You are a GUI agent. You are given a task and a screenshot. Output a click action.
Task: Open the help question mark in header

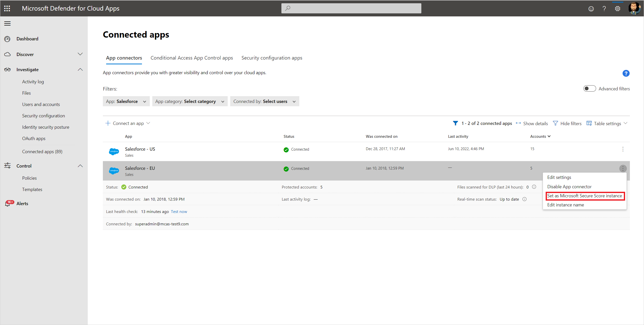point(604,9)
